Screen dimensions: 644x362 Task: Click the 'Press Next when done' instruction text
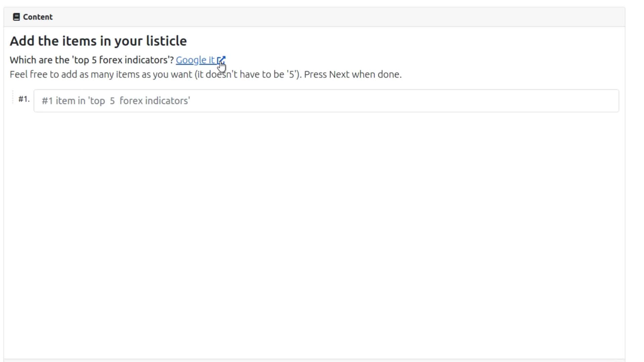click(353, 74)
